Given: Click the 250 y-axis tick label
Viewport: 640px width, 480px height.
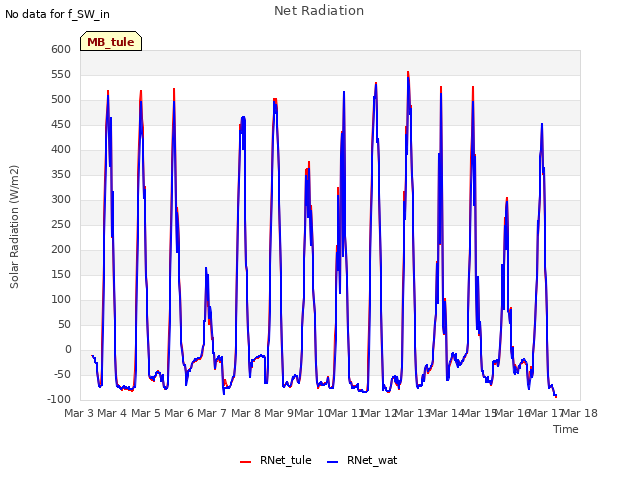Looking at the screenshot, I should coord(61,224).
